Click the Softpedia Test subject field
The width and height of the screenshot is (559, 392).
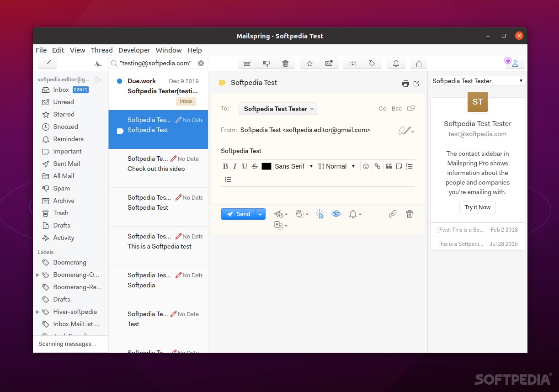(x=318, y=151)
